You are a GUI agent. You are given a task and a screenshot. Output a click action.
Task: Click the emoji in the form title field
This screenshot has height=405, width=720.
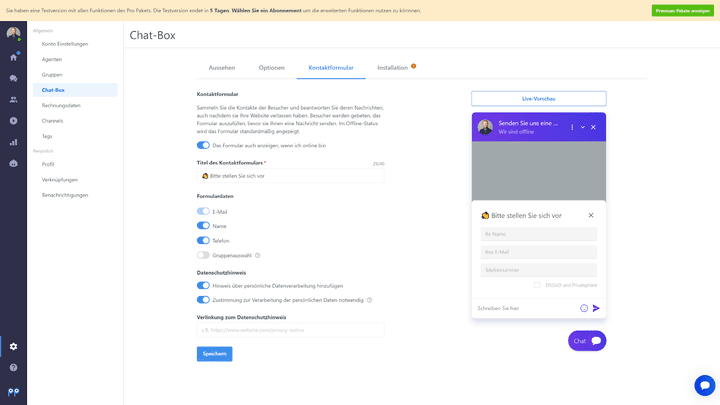point(205,176)
